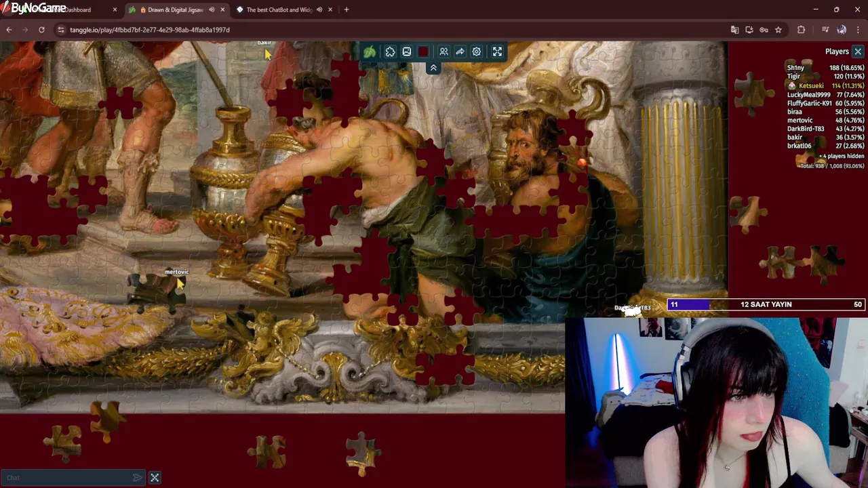
Task: Open the puzzle settings gear
Action: (477, 52)
